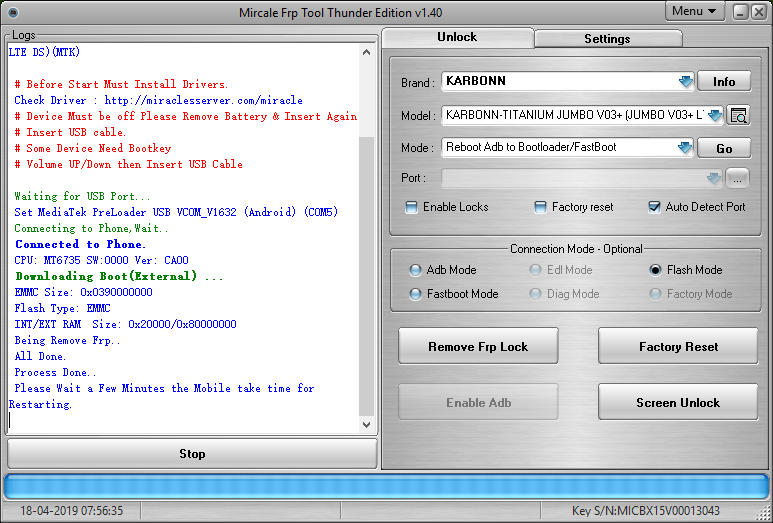This screenshot has width=773, height=523.
Task: Click Remove Frp Lock button
Action: pos(478,347)
